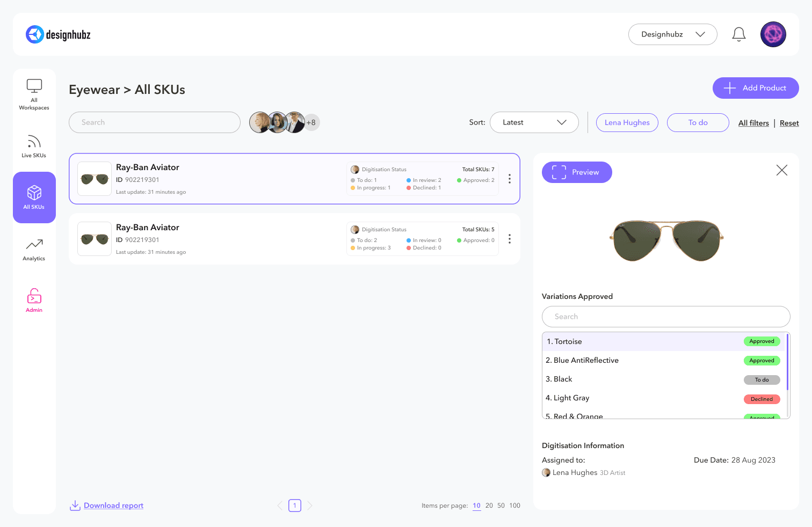Screen dimensions: 812x527
Task: Open Admin in sidebar
Action: coord(34,301)
